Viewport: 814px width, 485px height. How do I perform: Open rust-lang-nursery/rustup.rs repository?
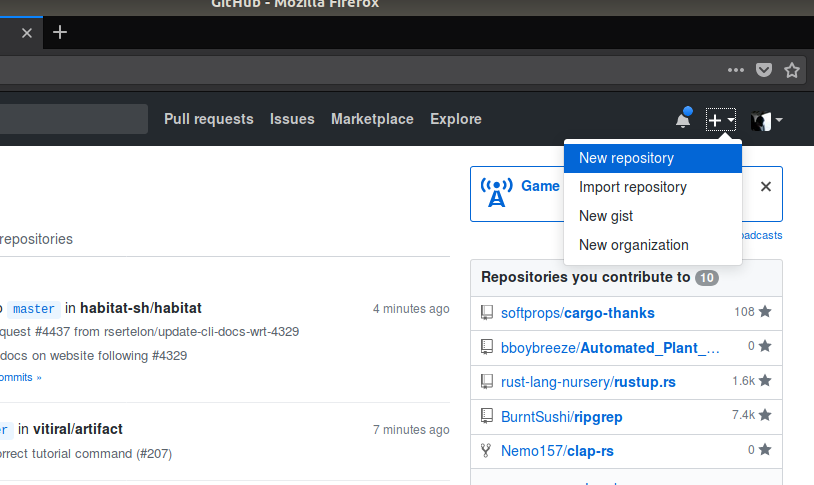(588, 382)
